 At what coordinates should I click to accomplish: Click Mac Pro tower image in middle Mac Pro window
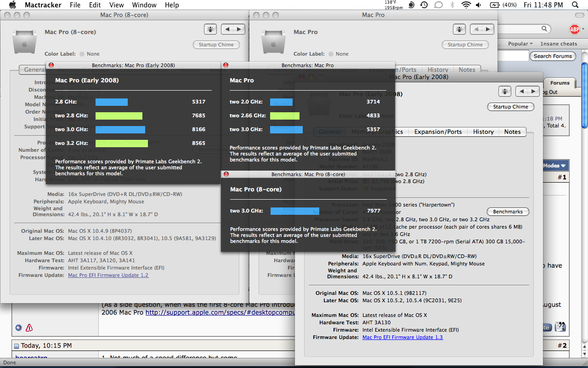(x=272, y=41)
